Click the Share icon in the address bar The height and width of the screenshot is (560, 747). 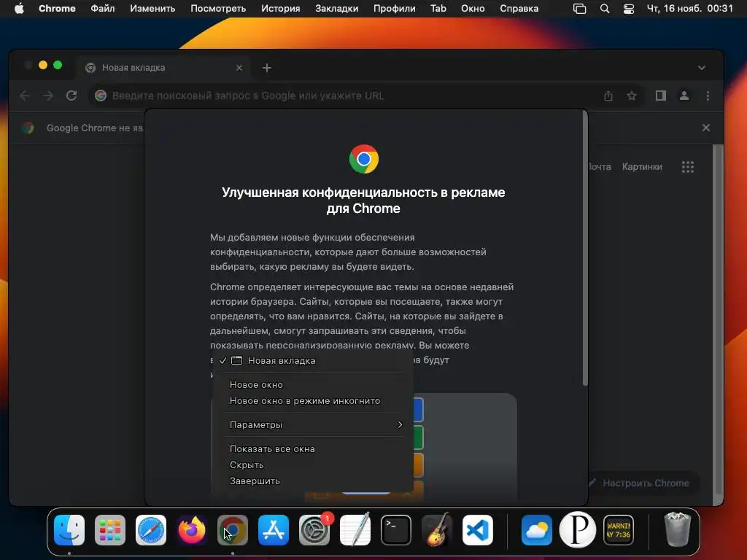[x=608, y=96]
